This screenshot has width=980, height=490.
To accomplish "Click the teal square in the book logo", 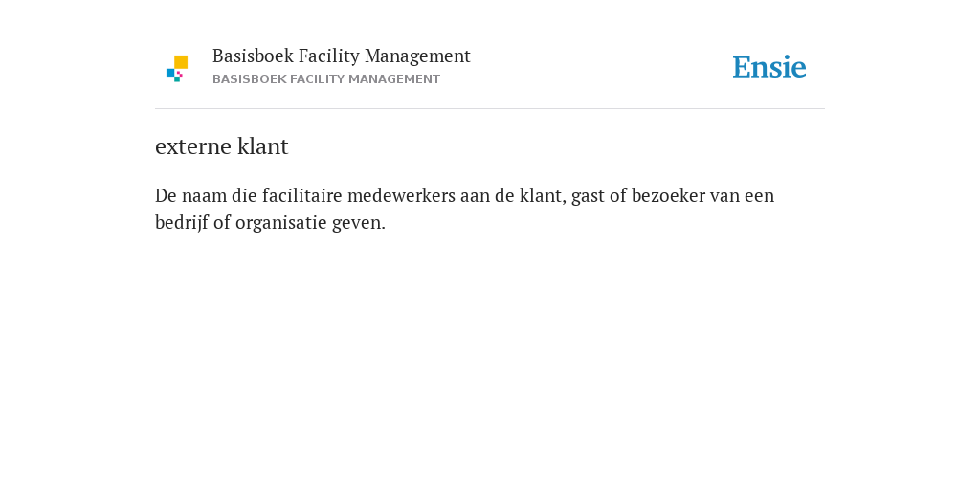I will 177,79.
